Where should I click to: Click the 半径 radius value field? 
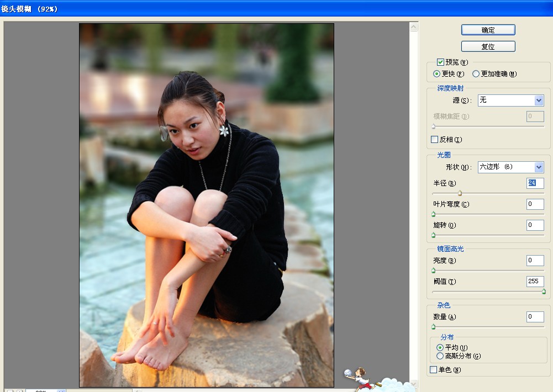point(535,183)
